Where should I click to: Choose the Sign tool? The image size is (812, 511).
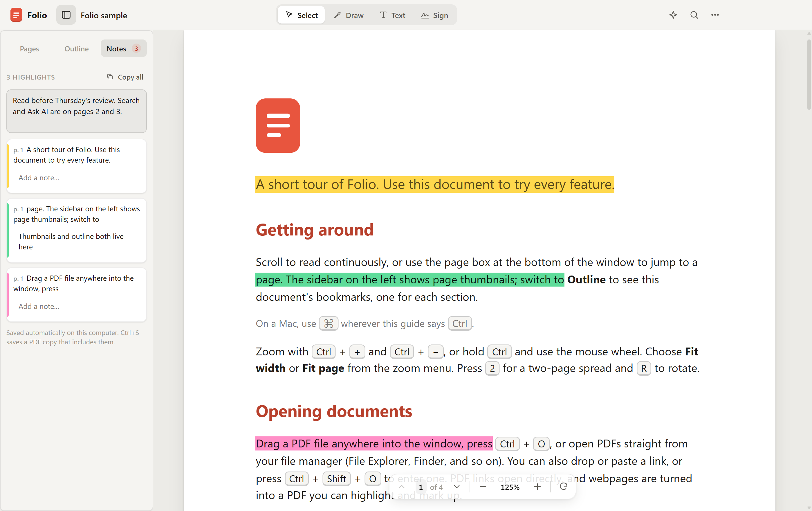435,15
